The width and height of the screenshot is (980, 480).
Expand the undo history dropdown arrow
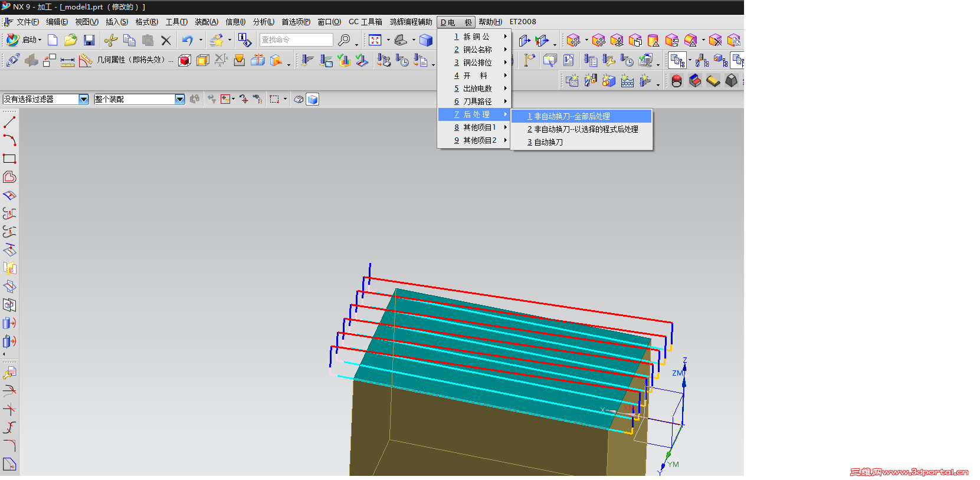pyautogui.click(x=201, y=40)
